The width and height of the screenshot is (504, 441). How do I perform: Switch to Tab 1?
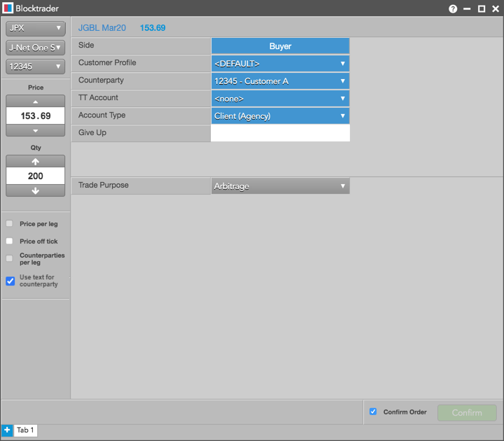[x=25, y=430]
